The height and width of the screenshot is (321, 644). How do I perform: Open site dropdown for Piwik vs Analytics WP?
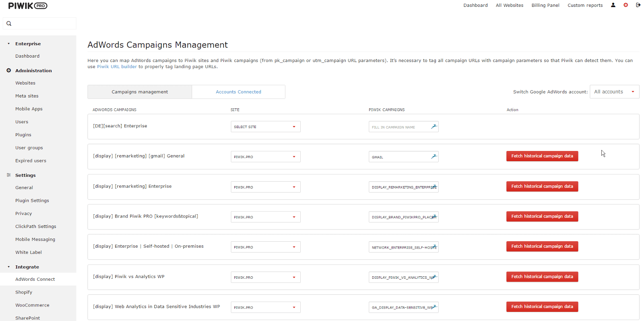pos(266,277)
